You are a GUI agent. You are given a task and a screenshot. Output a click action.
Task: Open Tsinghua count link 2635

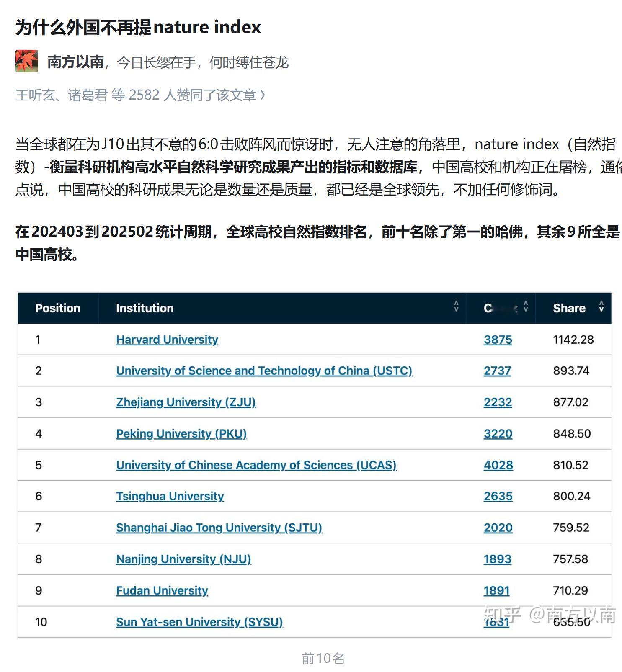(x=498, y=496)
